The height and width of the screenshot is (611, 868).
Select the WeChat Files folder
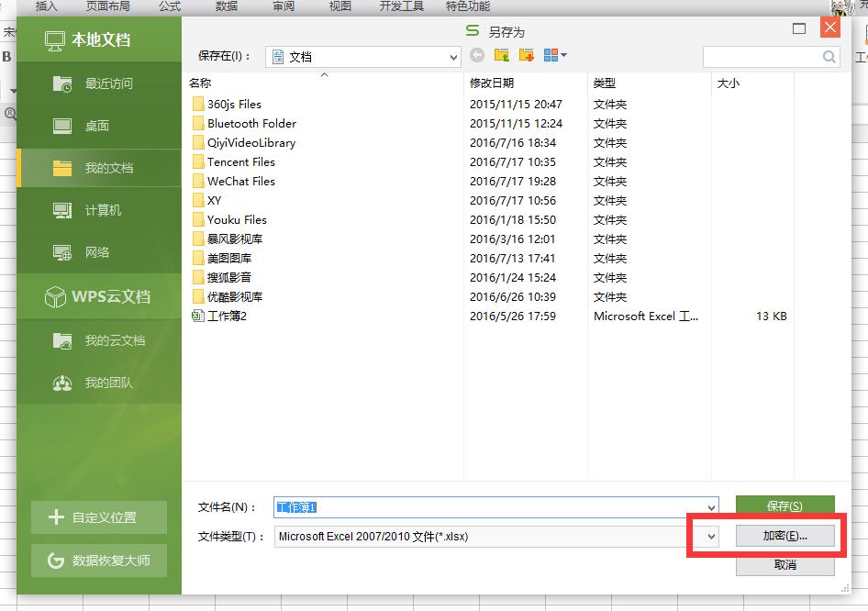point(234,181)
